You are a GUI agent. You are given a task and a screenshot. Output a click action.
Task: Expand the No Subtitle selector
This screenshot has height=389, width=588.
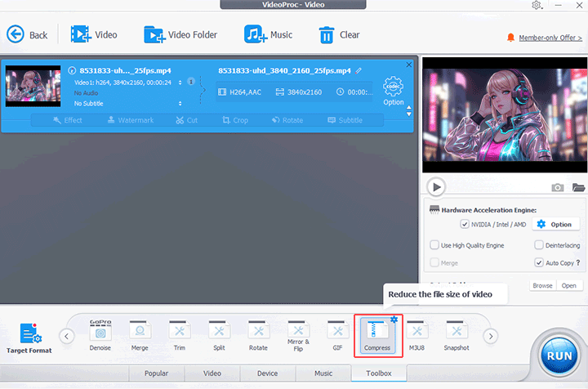180,104
